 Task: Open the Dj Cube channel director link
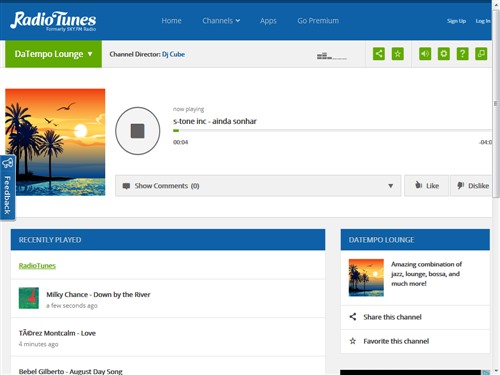(x=173, y=54)
